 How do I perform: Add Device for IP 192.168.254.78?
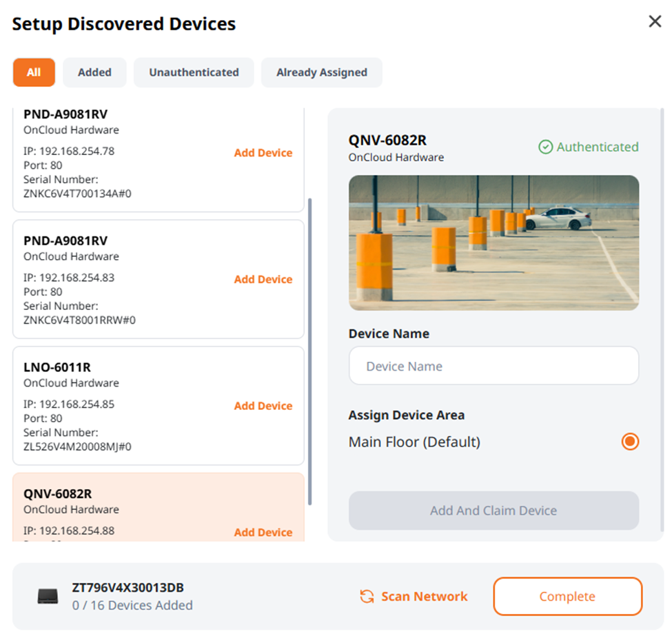(x=263, y=153)
